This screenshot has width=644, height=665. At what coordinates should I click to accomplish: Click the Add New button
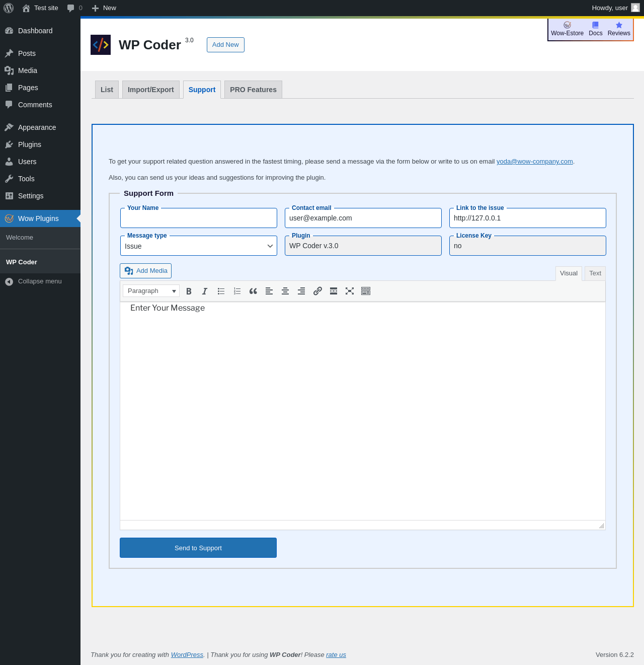[225, 45]
